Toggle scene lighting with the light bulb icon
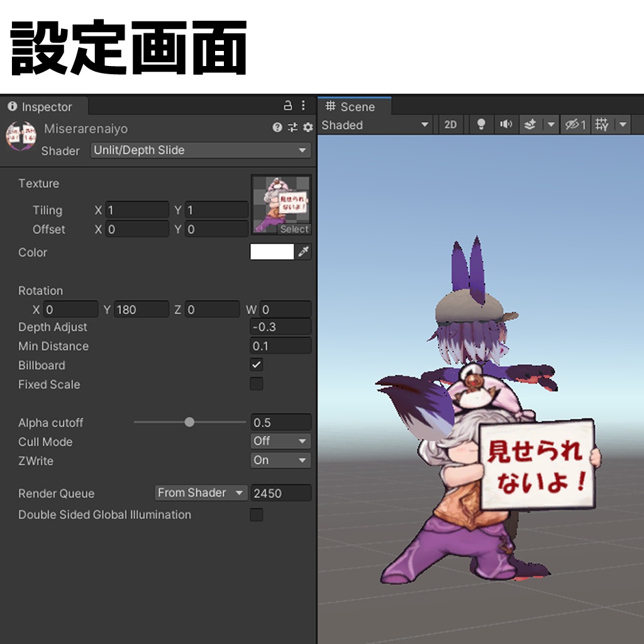The height and width of the screenshot is (644, 644). pyautogui.click(x=482, y=125)
